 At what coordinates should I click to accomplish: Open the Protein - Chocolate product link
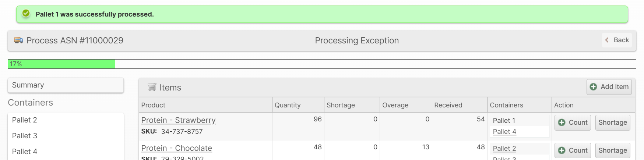pyautogui.click(x=176, y=148)
